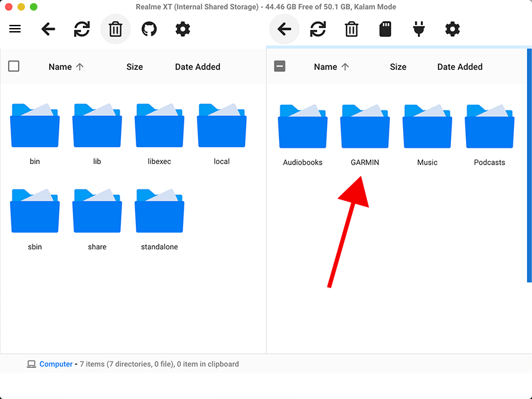
Task: Toggle the indeterminate select-all checkbox in device pane
Action: pyautogui.click(x=280, y=66)
